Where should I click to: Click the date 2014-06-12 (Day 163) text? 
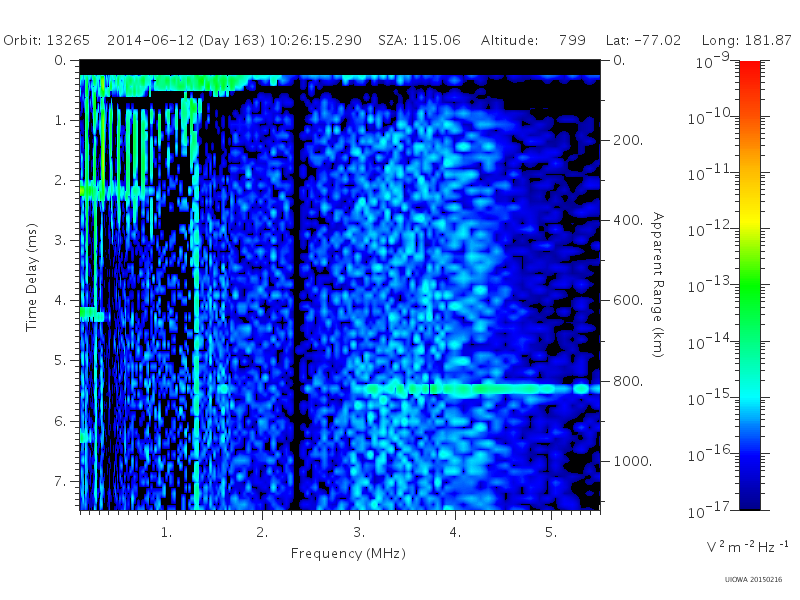click(x=186, y=40)
